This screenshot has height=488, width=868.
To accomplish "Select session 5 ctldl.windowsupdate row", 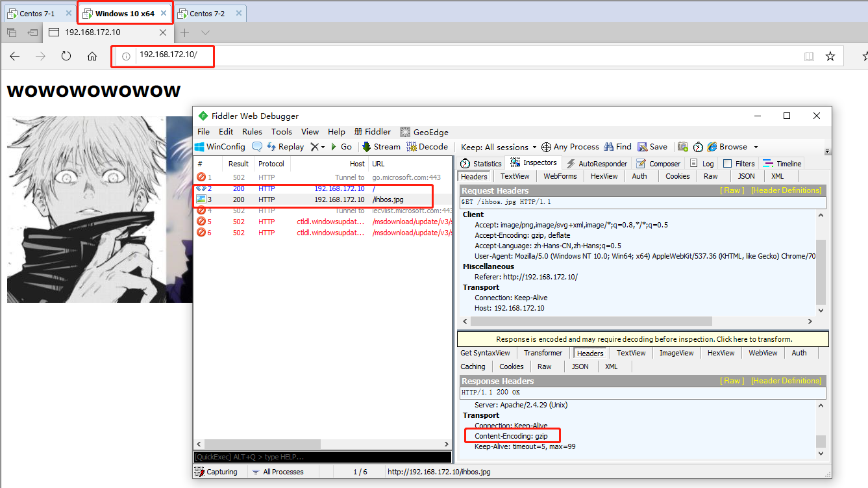I will coord(323,222).
